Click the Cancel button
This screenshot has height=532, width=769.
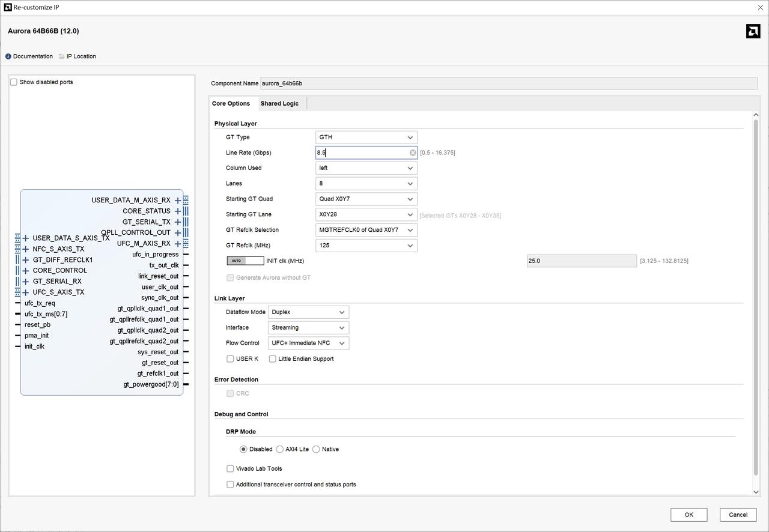[738, 515]
